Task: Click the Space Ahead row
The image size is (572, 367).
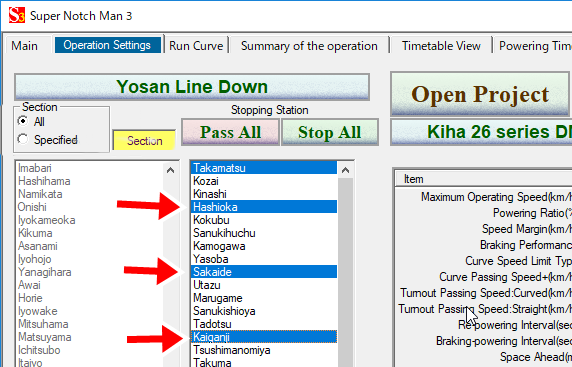Action: 484,357
